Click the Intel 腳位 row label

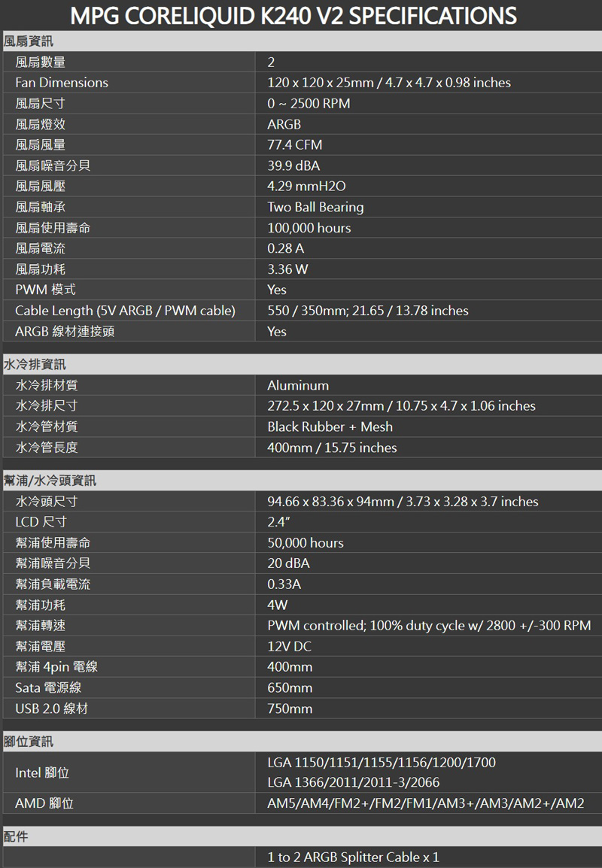tap(42, 772)
